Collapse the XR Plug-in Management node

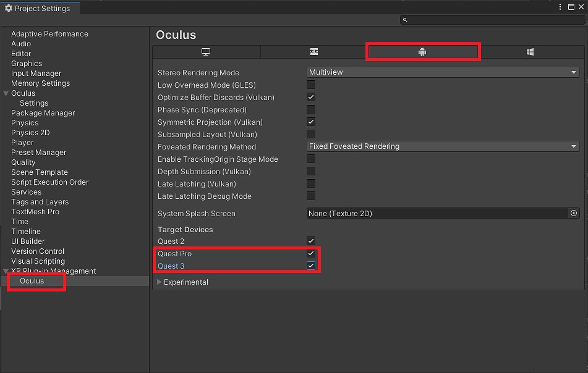coord(6,270)
